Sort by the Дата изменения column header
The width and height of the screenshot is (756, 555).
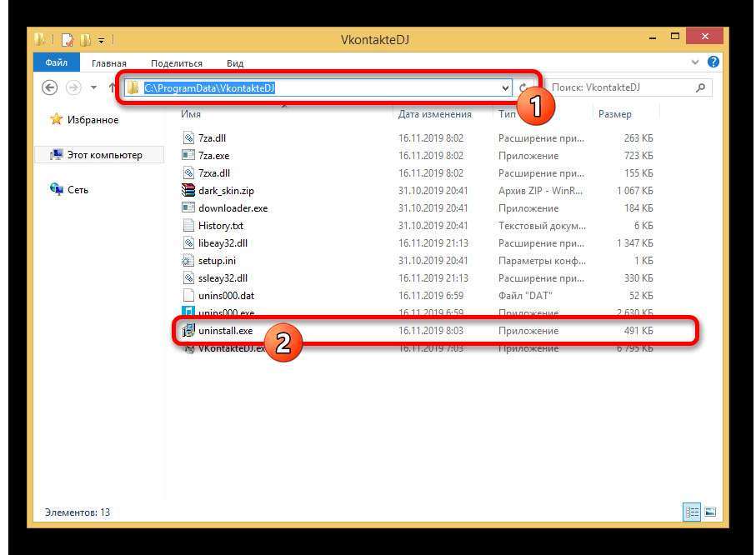[434, 114]
